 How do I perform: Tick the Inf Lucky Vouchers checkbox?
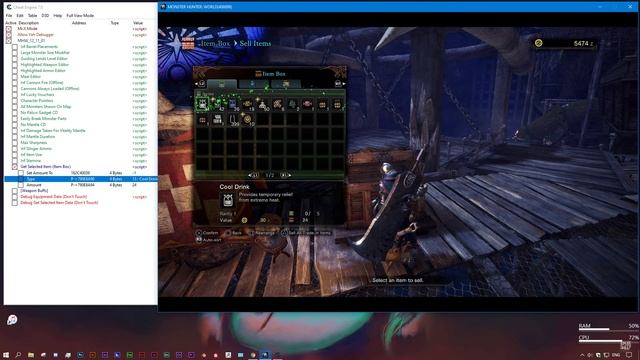[15, 95]
